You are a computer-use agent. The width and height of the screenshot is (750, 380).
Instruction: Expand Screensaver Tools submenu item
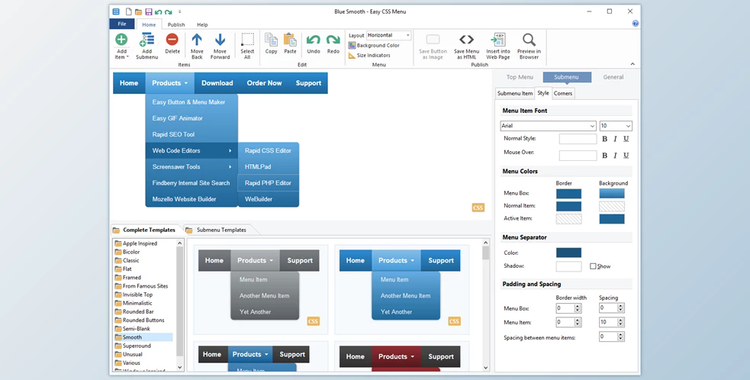coord(191,167)
